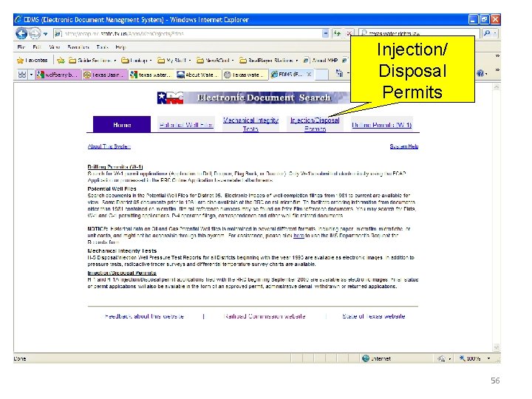Switch to the texas water... tab with Google icon

151,75
